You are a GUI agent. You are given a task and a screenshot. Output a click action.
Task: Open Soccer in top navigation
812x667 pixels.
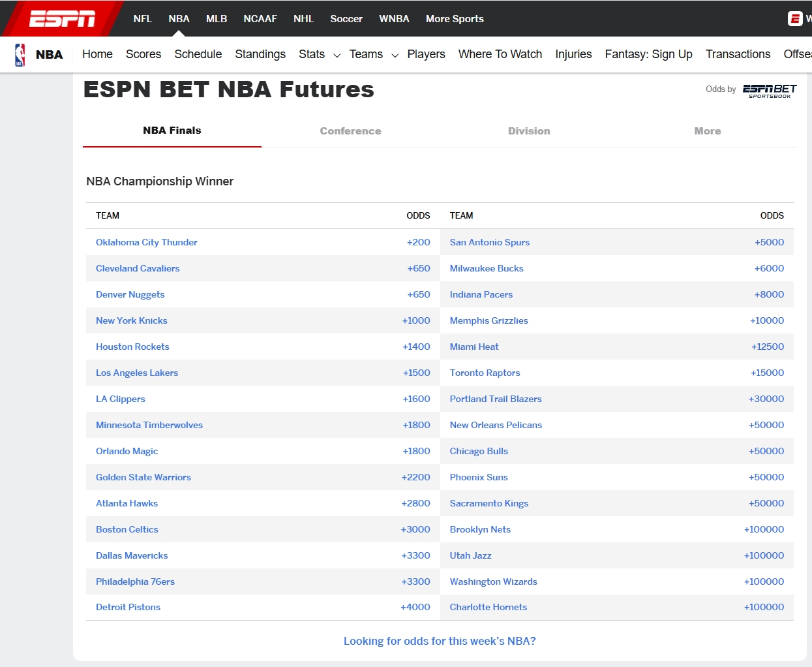point(346,19)
